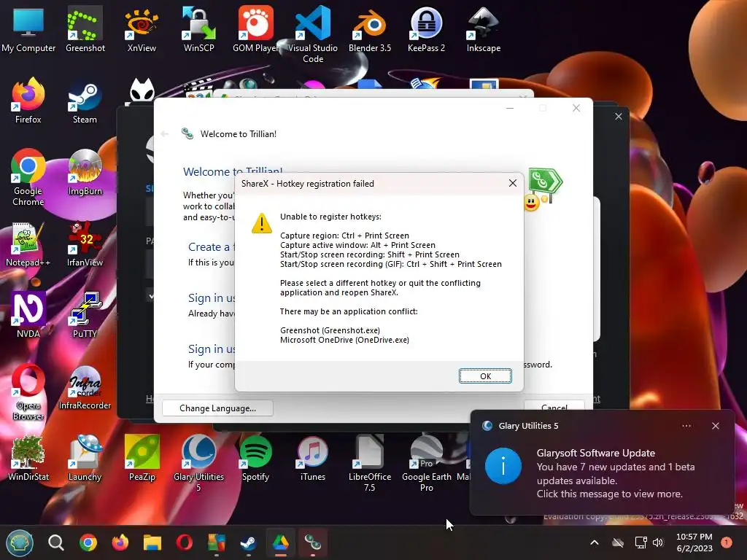Image resolution: width=747 pixels, height=560 pixels.
Task: Open notification center badge
Action: [727, 542]
